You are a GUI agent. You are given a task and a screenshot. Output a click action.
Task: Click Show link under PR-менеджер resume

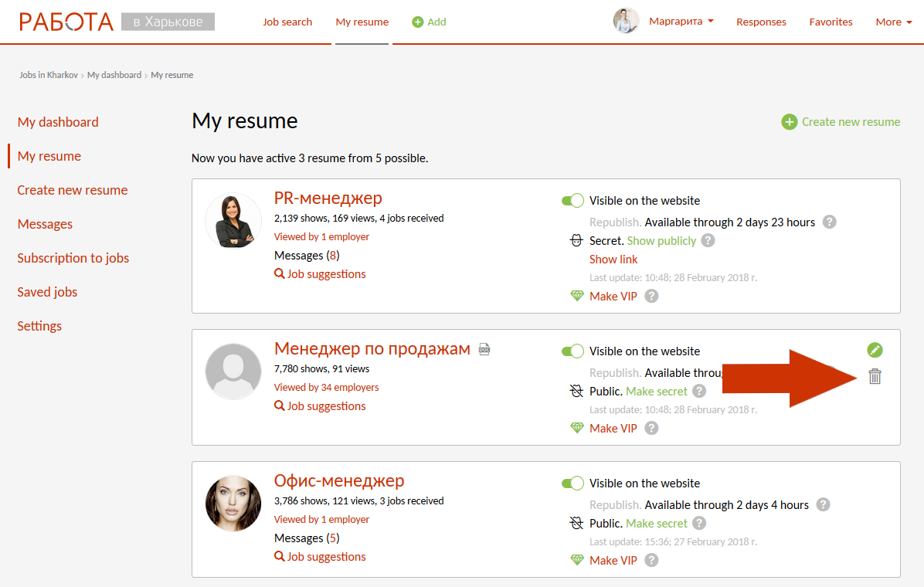coord(613,260)
